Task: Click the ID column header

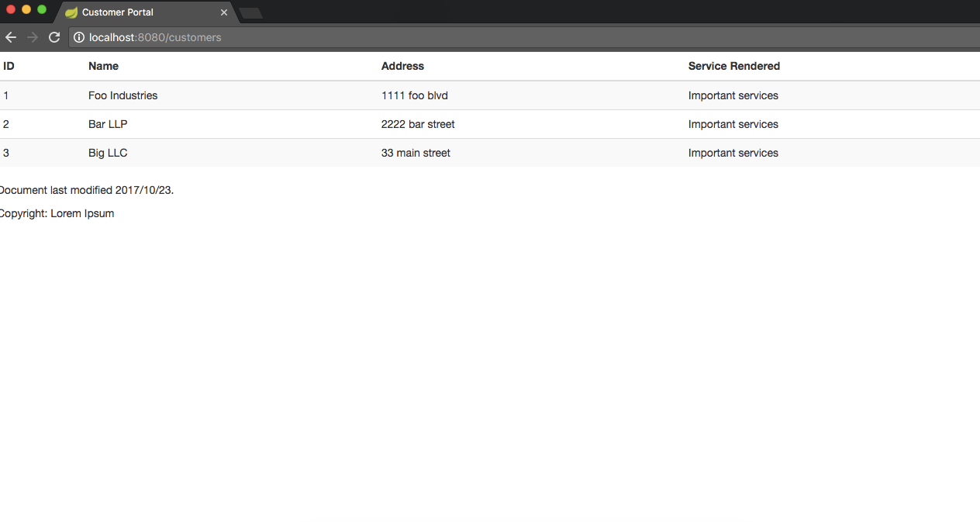Action: coord(9,66)
